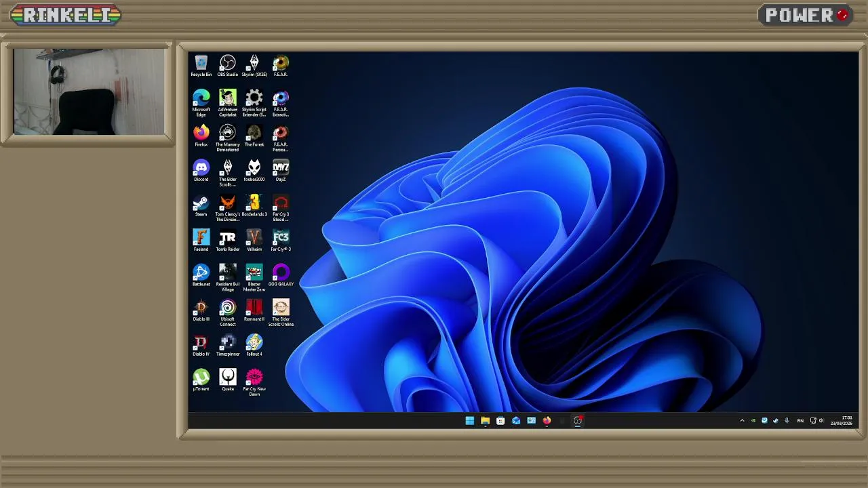Select the foobar2000 desktop shortcut
Image resolution: width=868 pixels, height=488 pixels.
tap(254, 171)
